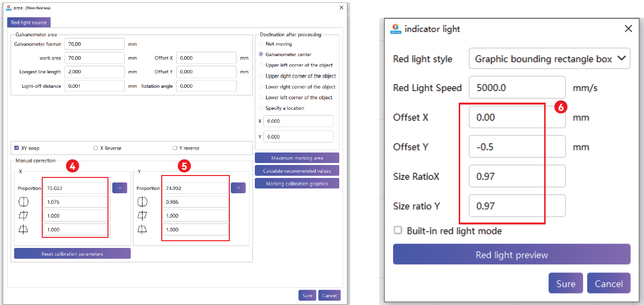Click the barrel distortion icon under Y
The image size is (644, 305).
click(x=142, y=202)
